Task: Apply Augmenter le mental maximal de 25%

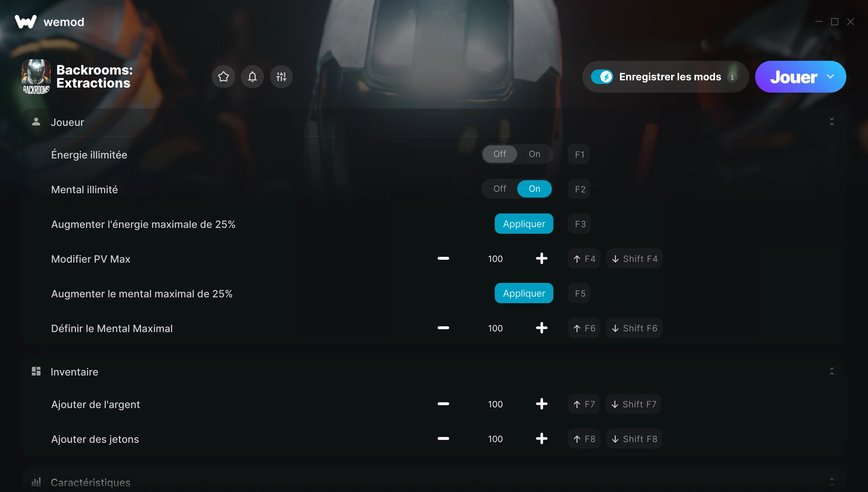Action: coord(524,293)
